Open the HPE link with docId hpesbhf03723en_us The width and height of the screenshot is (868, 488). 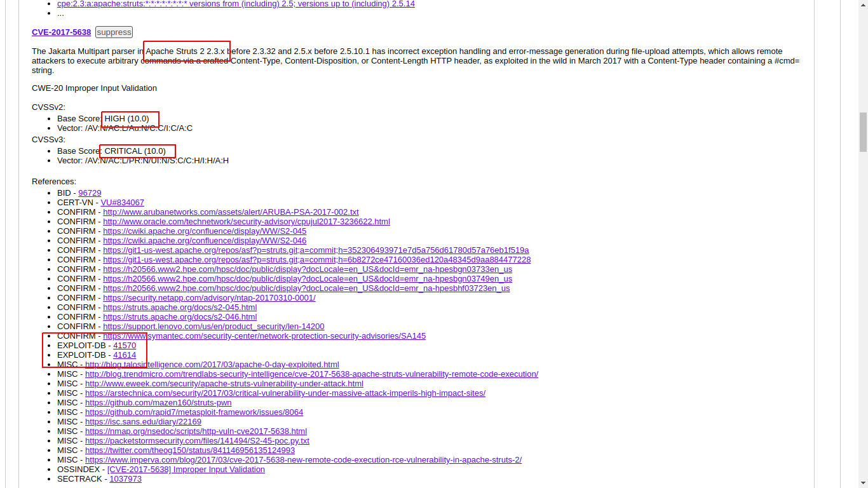pos(306,288)
